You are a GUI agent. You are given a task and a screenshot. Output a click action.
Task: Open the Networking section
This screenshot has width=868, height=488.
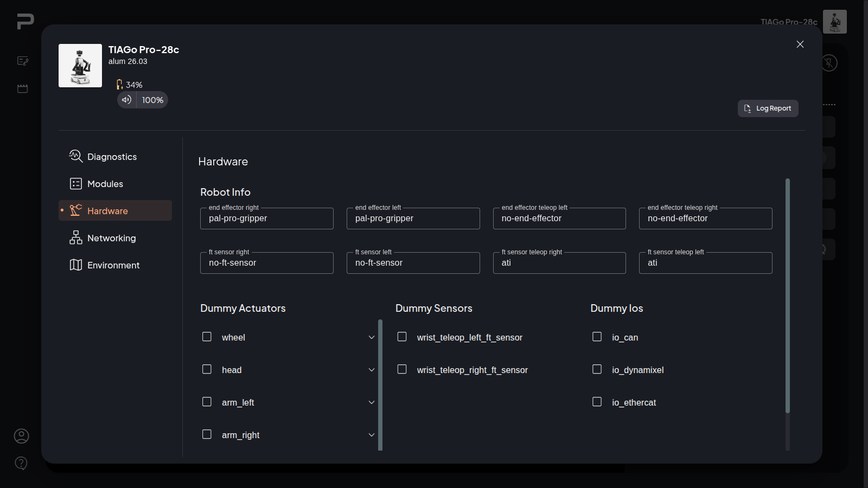click(115, 237)
